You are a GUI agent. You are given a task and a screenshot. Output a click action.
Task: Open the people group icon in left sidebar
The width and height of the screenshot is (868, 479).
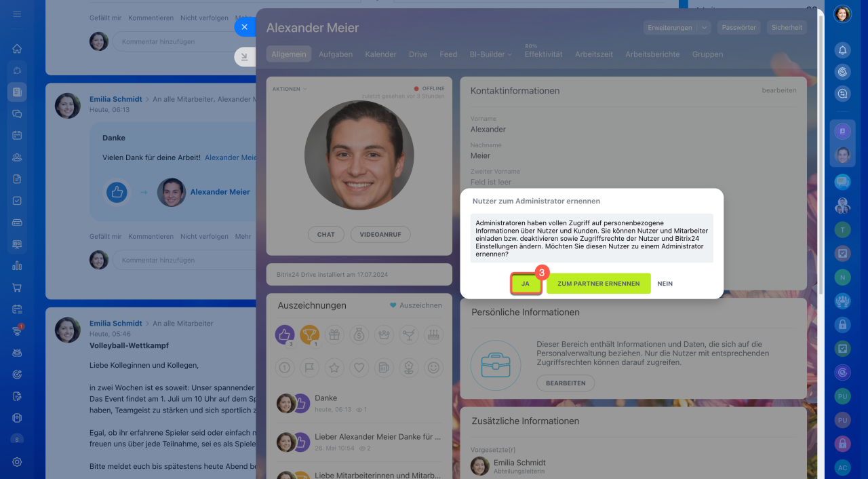click(x=17, y=157)
